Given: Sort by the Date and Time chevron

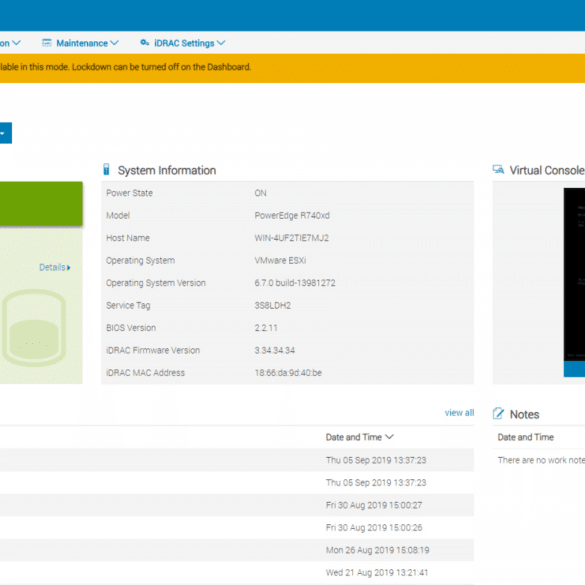Looking at the screenshot, I should pos(389,437).
